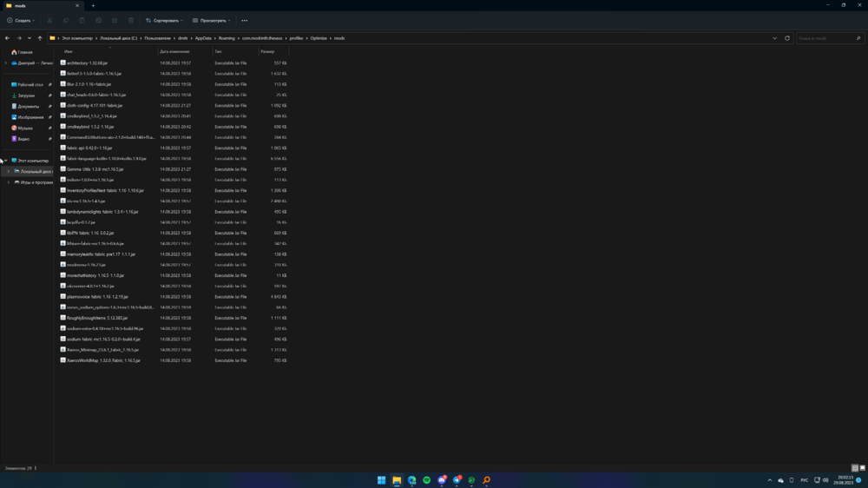Click the Share icon in toolbar
This screenshot has height=488, width=868.
[x=115, y=21]
